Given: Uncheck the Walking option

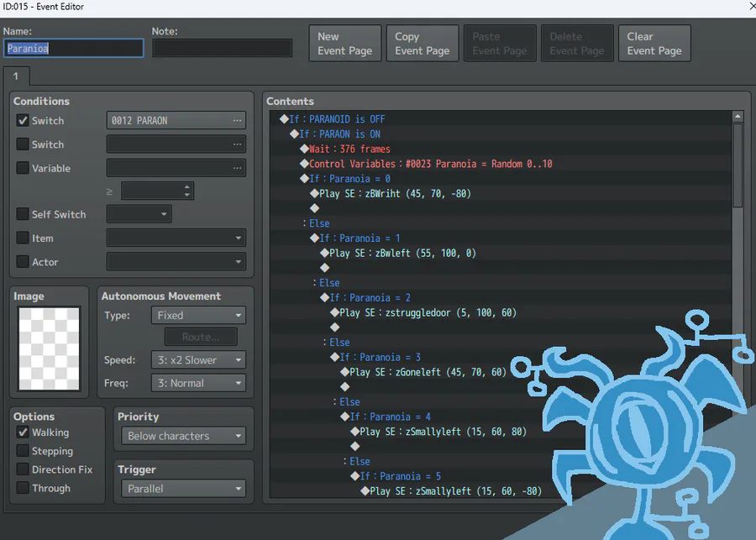Looking at the screenshot, I should [x=23, y=432].
